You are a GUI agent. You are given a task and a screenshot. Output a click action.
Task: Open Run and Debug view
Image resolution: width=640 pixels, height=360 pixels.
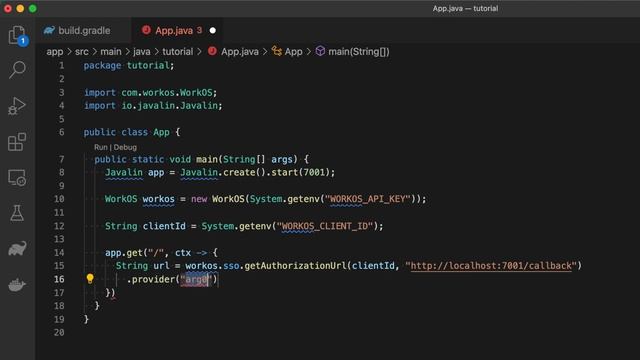pyautogui.click(x=17, y=106)
